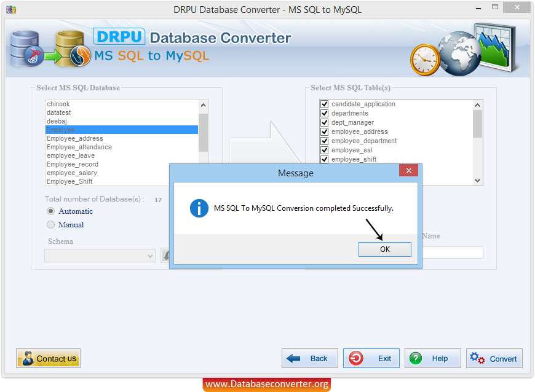The image size is (535, 392).
Task: Click the DRPU logo badge in the header
Action: click(x=119, y=36)
